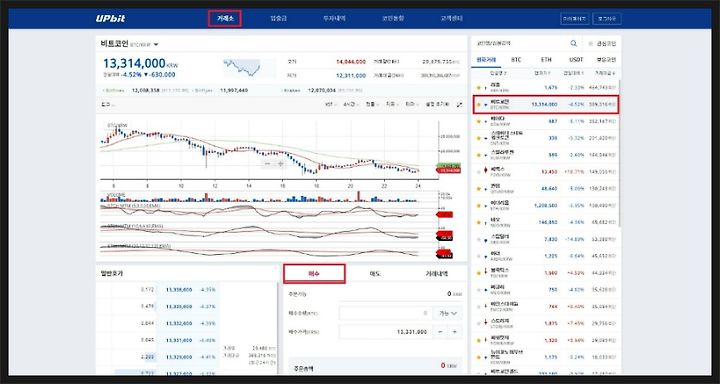Toggle favorite star for the 1,208,500 coin row
Image resolution: width=720 pixels, height=384 pixels.
pyautogui.click(x=478, y=205)
